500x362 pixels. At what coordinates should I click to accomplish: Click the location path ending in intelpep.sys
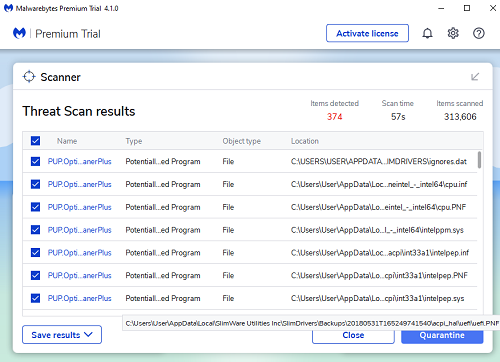coord(377,298)
